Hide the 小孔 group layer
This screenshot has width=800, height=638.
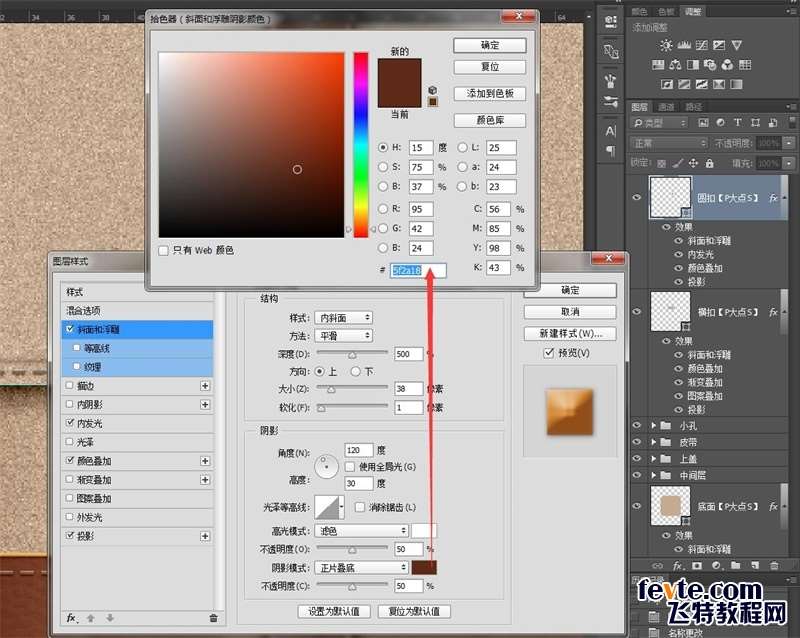(637, 425)
